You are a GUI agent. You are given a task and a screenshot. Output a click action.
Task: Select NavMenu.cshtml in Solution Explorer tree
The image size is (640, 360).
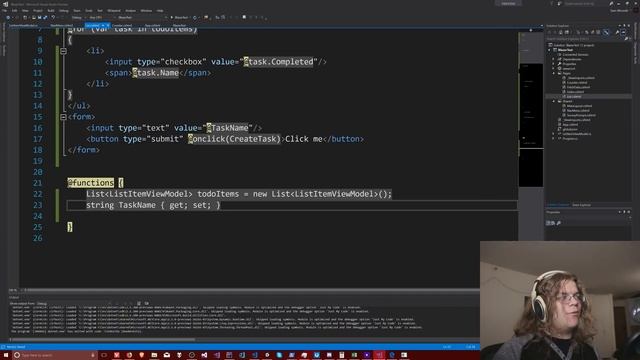click(578, 111)
